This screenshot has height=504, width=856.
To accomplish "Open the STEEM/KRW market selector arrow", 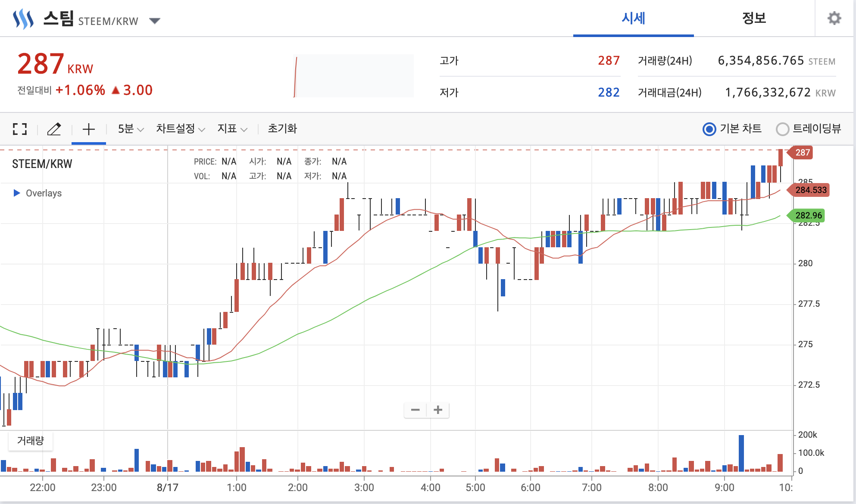I will click(154, 21).
